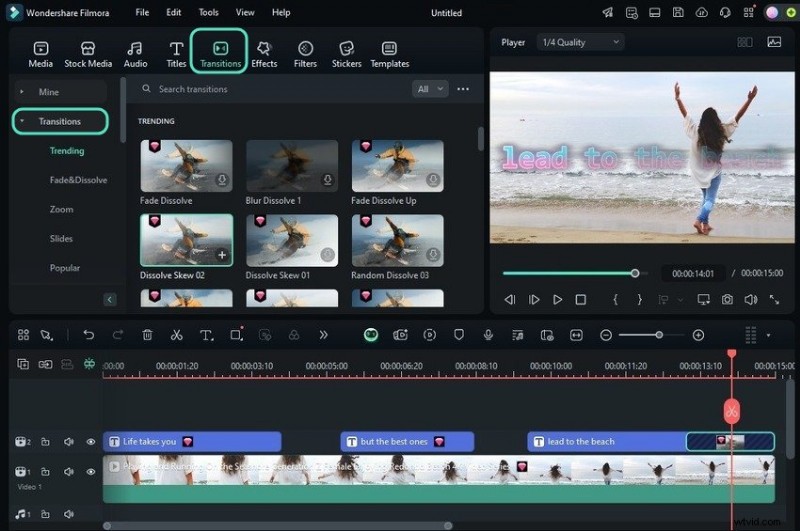Screen dimensions: 800x531
Task: Open the Titles tab
Action: tap(176, 55)
